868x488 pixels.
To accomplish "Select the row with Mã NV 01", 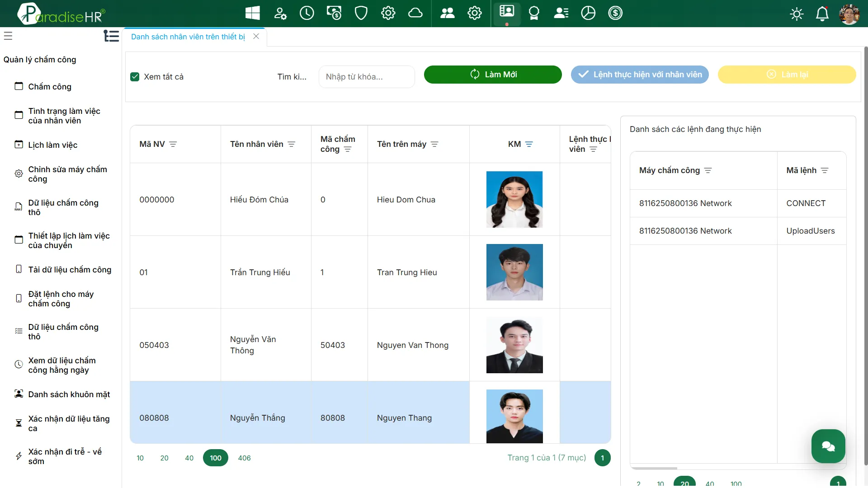I will coord(370,272).
